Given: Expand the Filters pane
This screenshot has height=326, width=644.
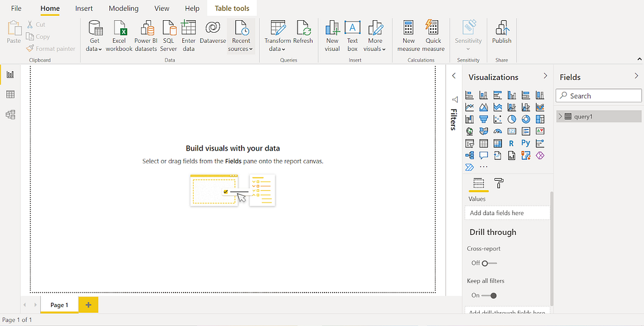Looking at the screenshot, I should 454,76.
